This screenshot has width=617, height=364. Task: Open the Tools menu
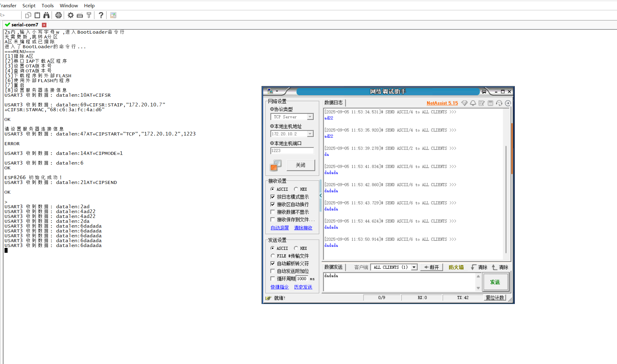pos(47,5)
